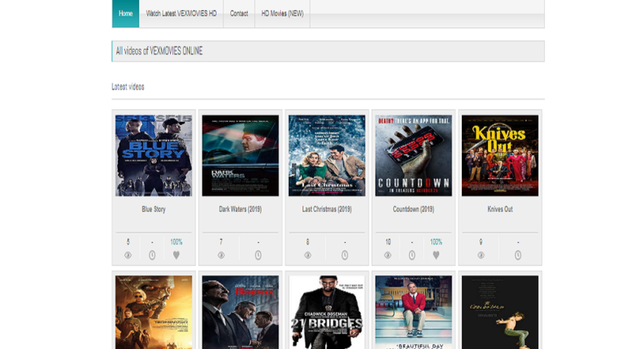644x349 pixels.
Task: Open the Terminator poster in second row
Action: (x=154, y=313)
